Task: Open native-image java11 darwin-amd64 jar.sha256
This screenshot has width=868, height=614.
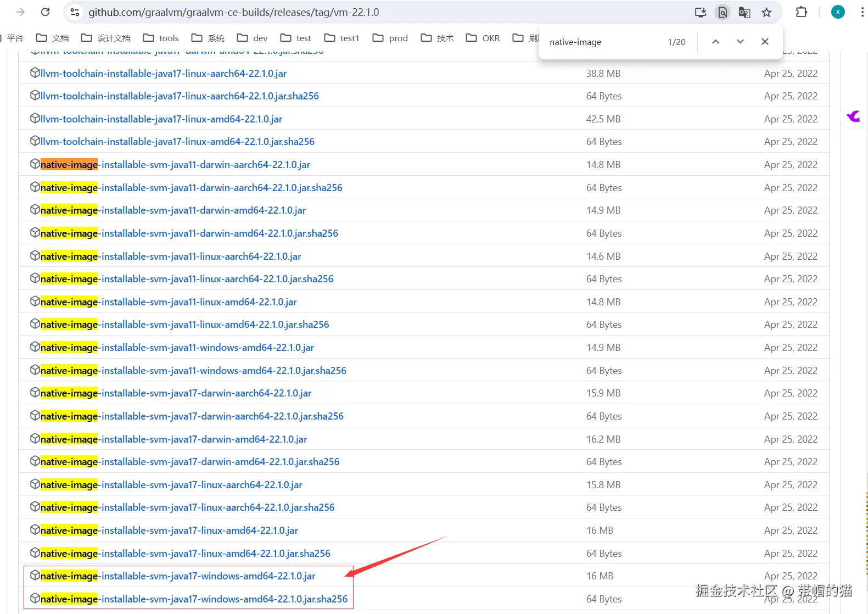Action: pos(189,233)
